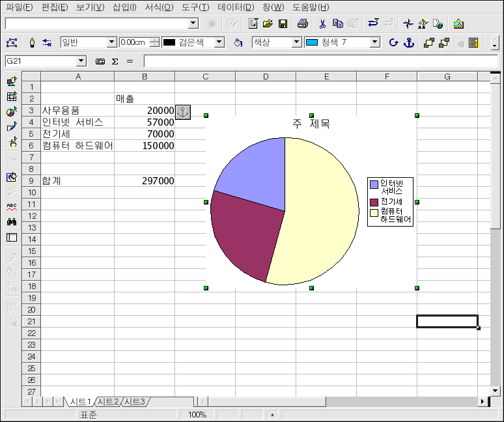This screenshot has width=504, height=422.
Task: Click the Save document floppy icon
Action: coord(283,24)
